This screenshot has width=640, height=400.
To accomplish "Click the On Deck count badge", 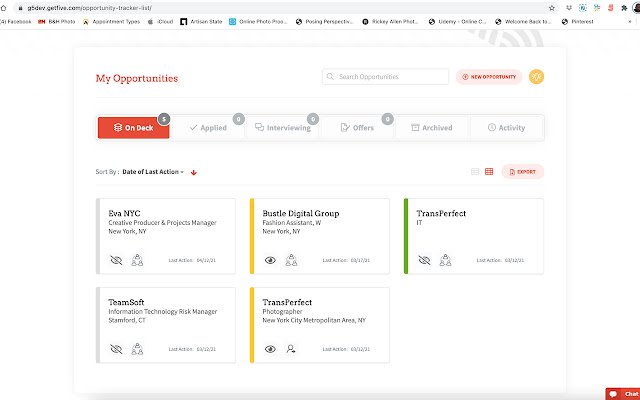I will (x=164, y=119).
